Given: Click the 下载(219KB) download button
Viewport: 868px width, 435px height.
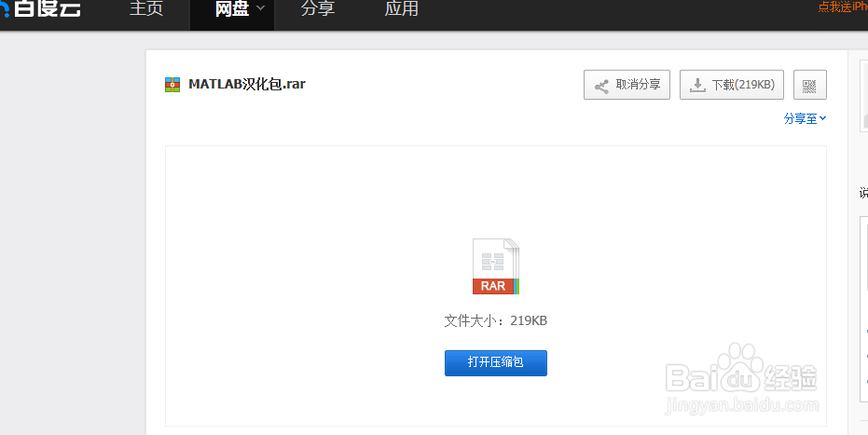Looking at the screenshot, I should pyautogui.click(x=731, y=85).
